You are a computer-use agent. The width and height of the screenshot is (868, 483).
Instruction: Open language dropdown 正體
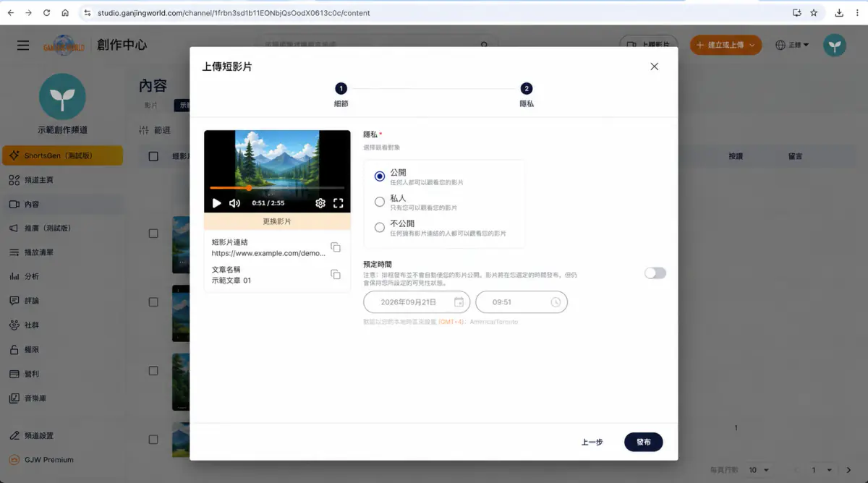tap(792, 45)
